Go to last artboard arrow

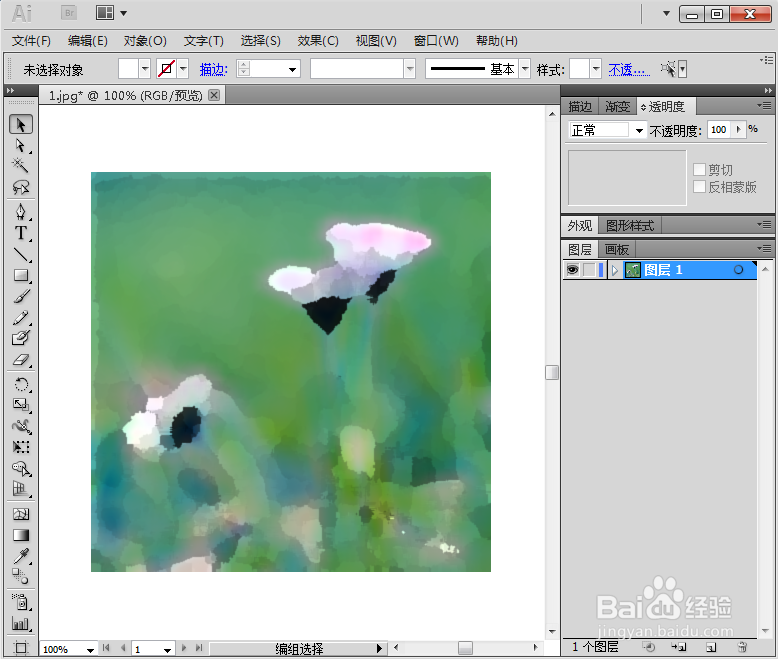coord(199,648)
